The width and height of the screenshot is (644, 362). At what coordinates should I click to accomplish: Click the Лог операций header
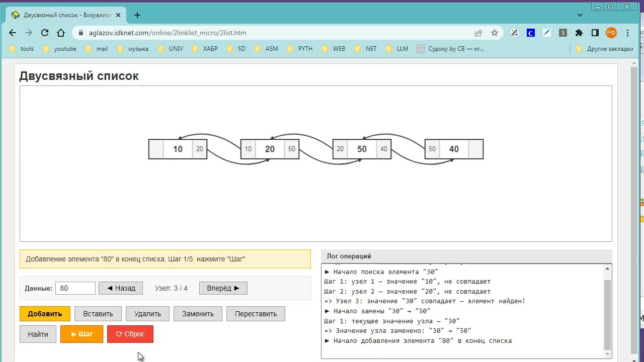(349, 256)
